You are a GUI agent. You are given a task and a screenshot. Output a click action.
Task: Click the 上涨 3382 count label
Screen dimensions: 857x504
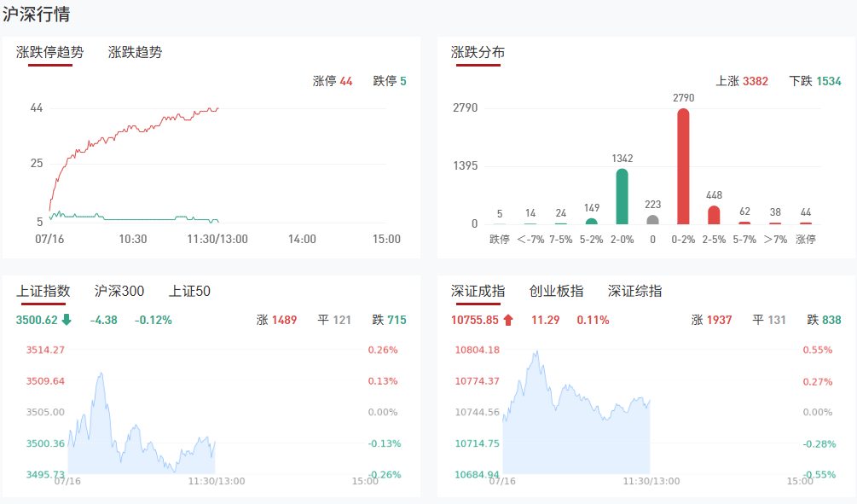[742, 81]
